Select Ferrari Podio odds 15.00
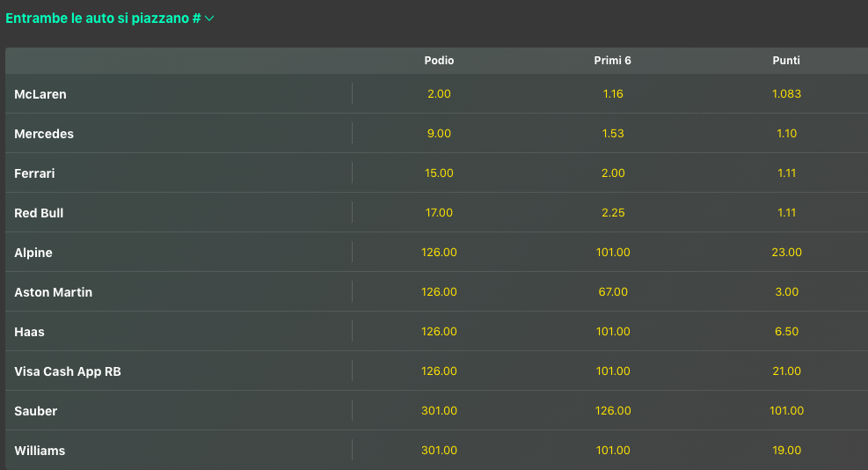868x470 pixels. (439, 173)
